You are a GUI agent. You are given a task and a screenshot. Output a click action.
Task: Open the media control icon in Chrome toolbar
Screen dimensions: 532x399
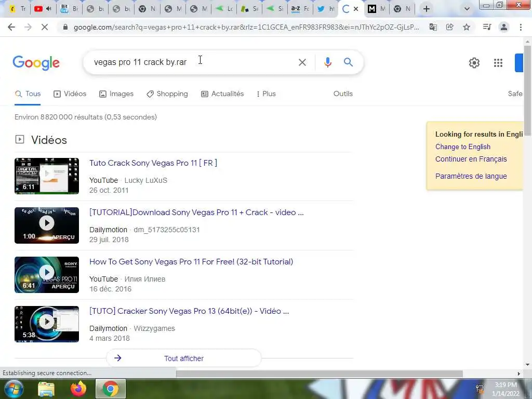487,27
